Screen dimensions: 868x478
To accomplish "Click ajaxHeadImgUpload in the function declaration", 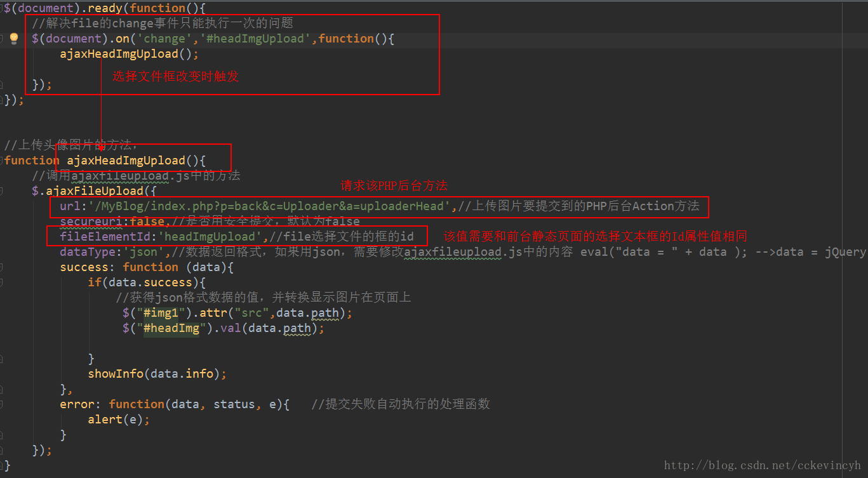I will 126,161.
